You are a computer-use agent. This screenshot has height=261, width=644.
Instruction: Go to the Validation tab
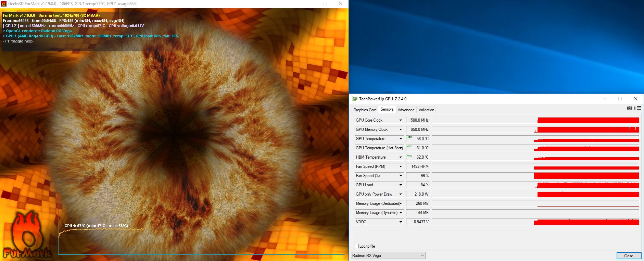[426, 110]
